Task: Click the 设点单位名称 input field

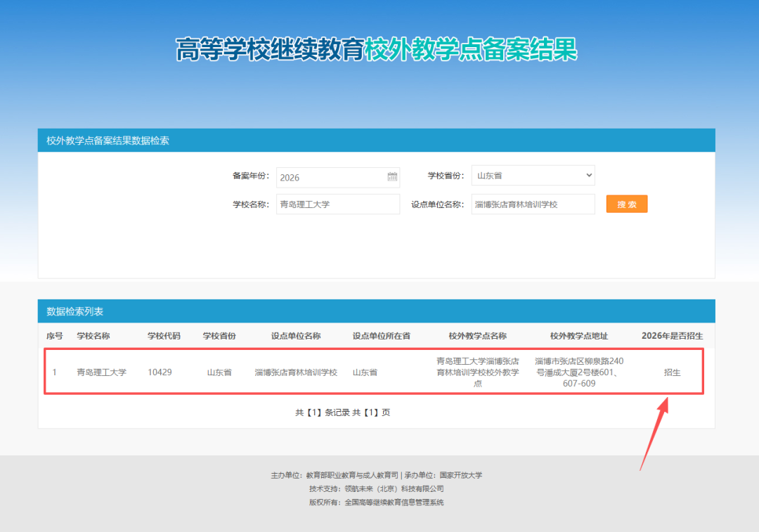Action: click(x=533, y=205)
